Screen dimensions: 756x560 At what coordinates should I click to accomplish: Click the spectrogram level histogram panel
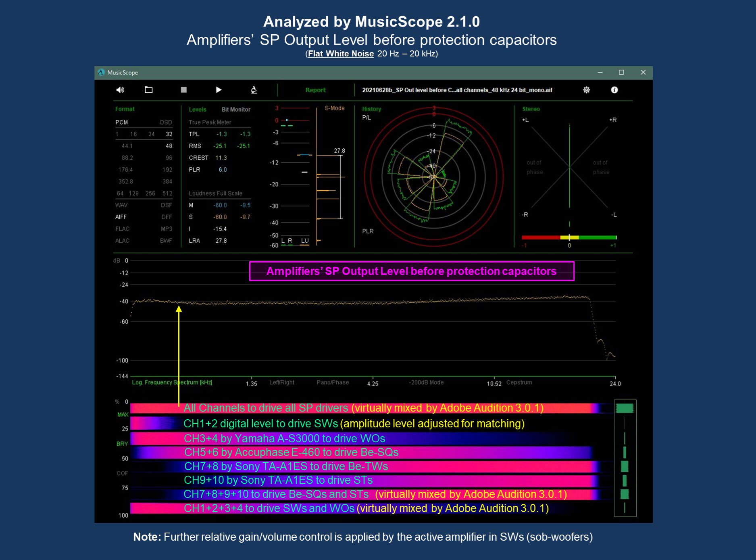point(625,458)
